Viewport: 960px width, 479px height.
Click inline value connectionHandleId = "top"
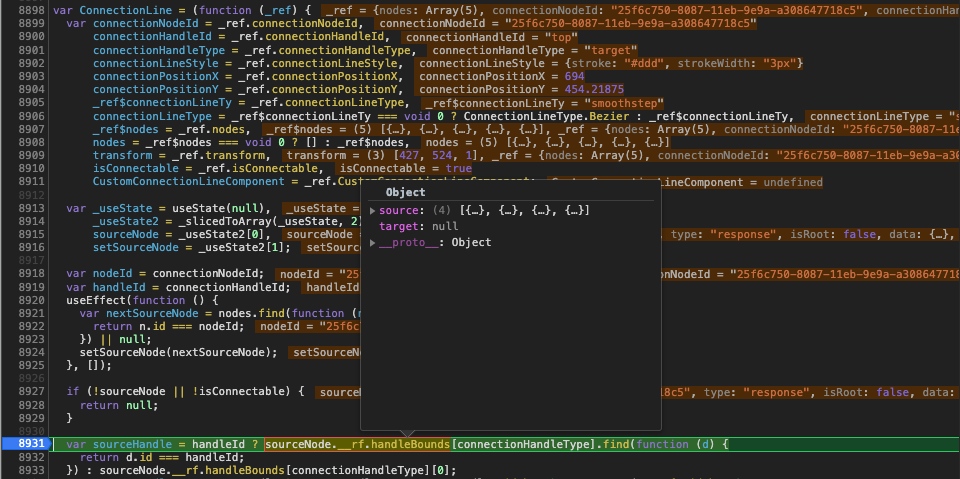(492, 37)
